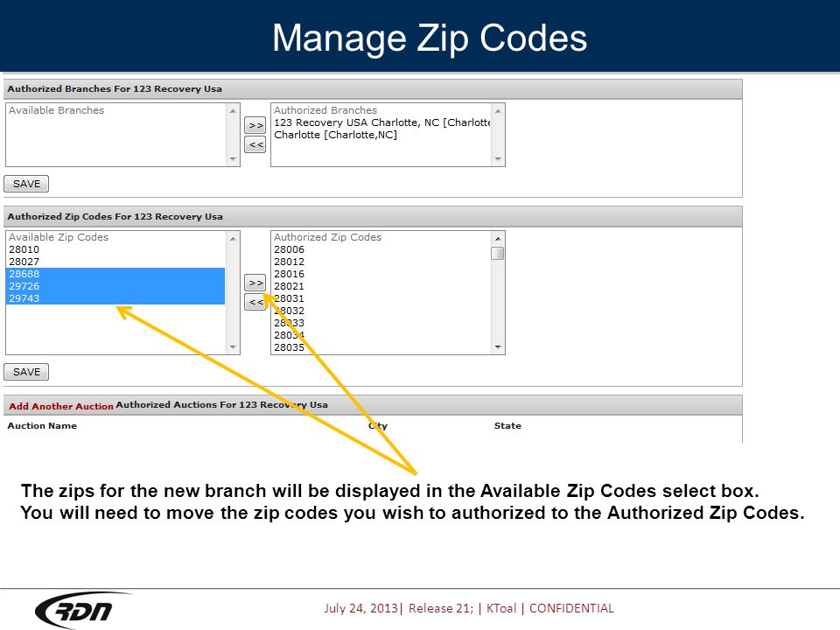The image size is (840, 630).
Task: Select 123 Recovery USA Charlotte, NC branch
Action: [381, 122]
